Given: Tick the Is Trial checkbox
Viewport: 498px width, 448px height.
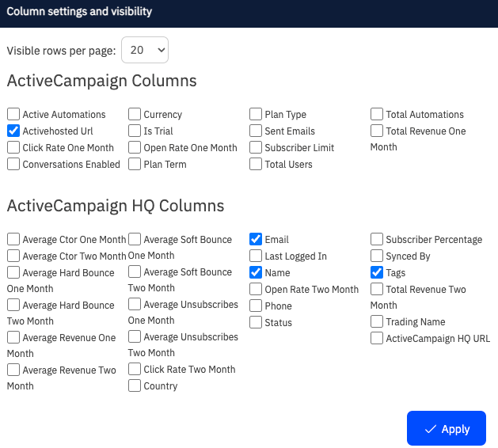Looking at the screenshot, I should coord(135,131).
